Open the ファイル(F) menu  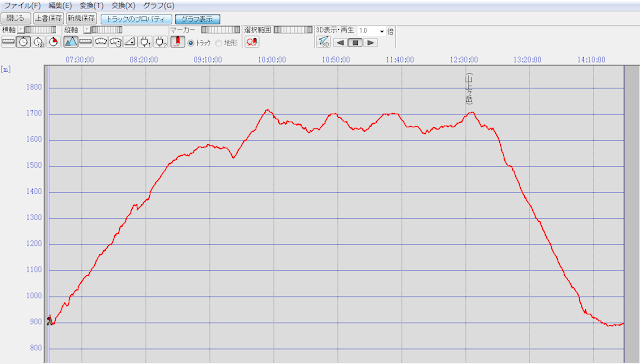pos(22,6)
